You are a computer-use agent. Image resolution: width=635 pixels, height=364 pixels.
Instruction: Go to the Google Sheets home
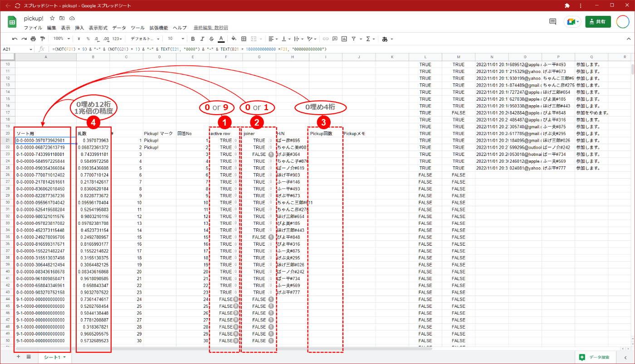(12, 22)
